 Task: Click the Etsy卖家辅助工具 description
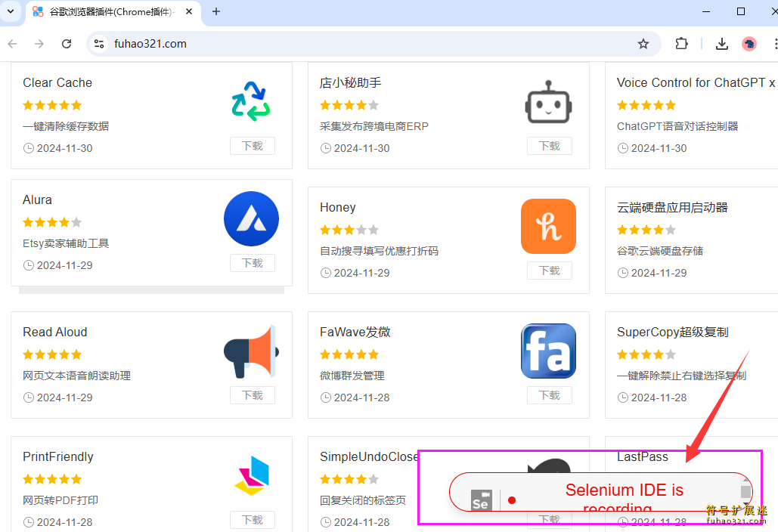click(x=66, y=243)
